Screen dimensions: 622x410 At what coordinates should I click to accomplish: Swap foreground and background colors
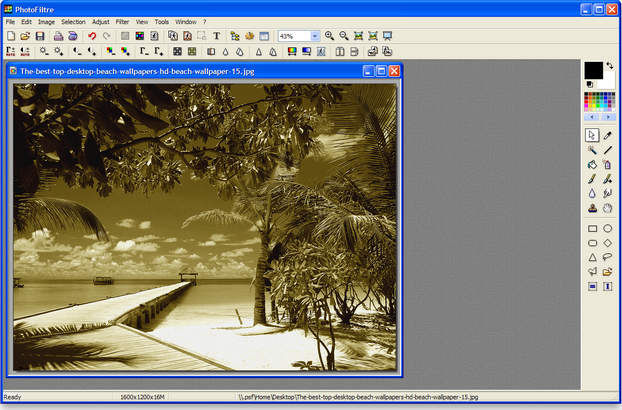click(609, 66)
